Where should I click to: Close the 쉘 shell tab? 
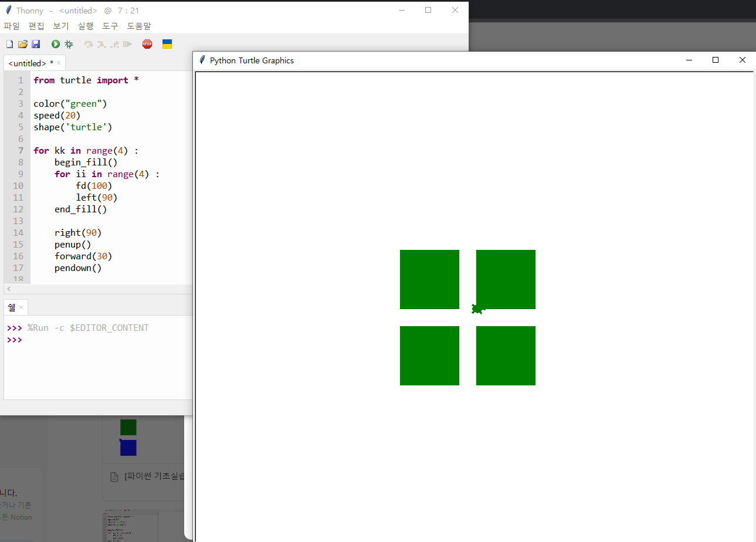(21, 307)
